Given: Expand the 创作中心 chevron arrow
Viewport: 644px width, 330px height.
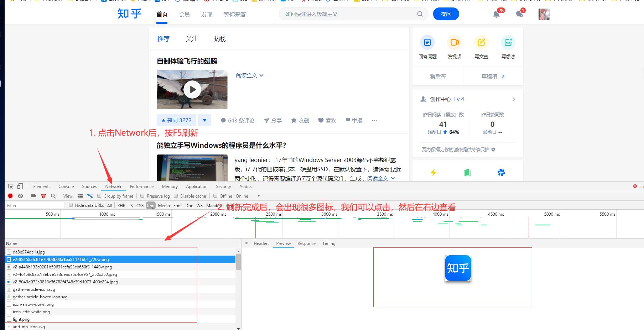Looking at the screenshot, I should [x=514, y=99].
